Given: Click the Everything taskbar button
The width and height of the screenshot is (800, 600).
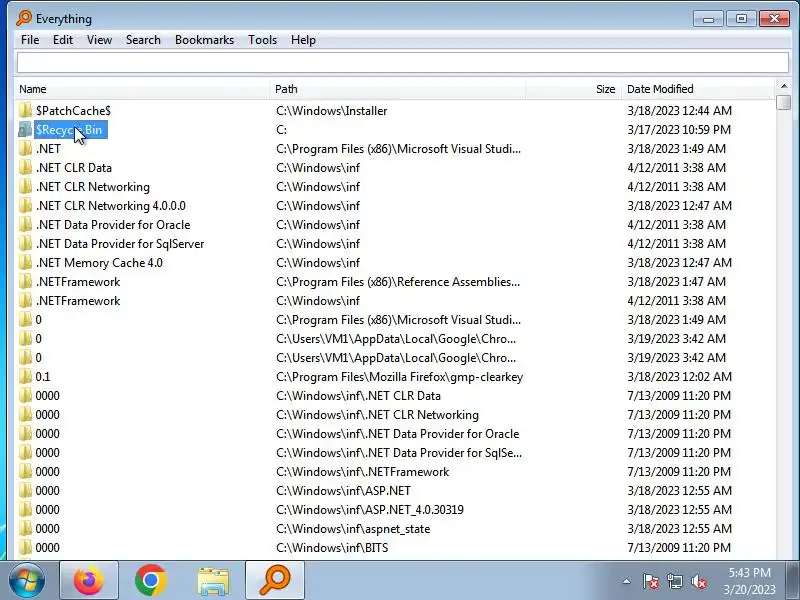Looking at the screenshot, I should tap(275, 580).
